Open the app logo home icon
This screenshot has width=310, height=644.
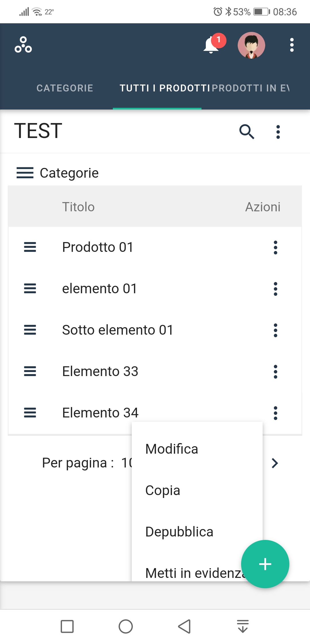point(23,45)
